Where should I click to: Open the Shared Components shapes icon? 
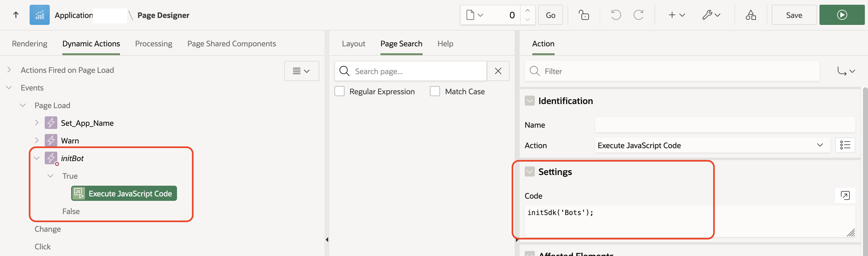click(751, 15)
